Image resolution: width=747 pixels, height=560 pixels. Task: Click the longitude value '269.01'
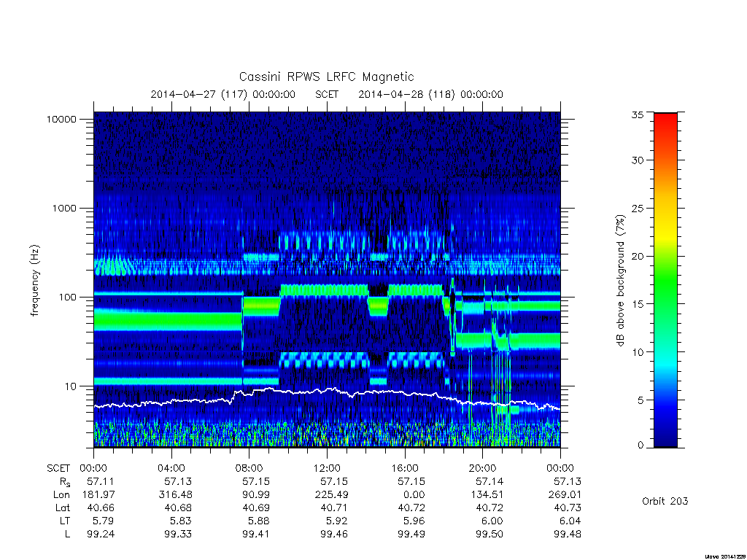(x=565, y=495)
